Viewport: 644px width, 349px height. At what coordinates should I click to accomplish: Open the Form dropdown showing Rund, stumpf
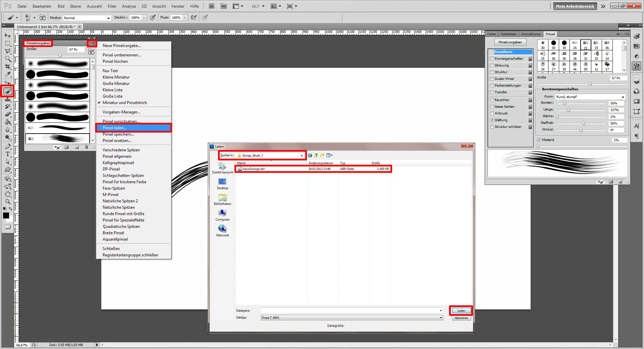(622, 97)
